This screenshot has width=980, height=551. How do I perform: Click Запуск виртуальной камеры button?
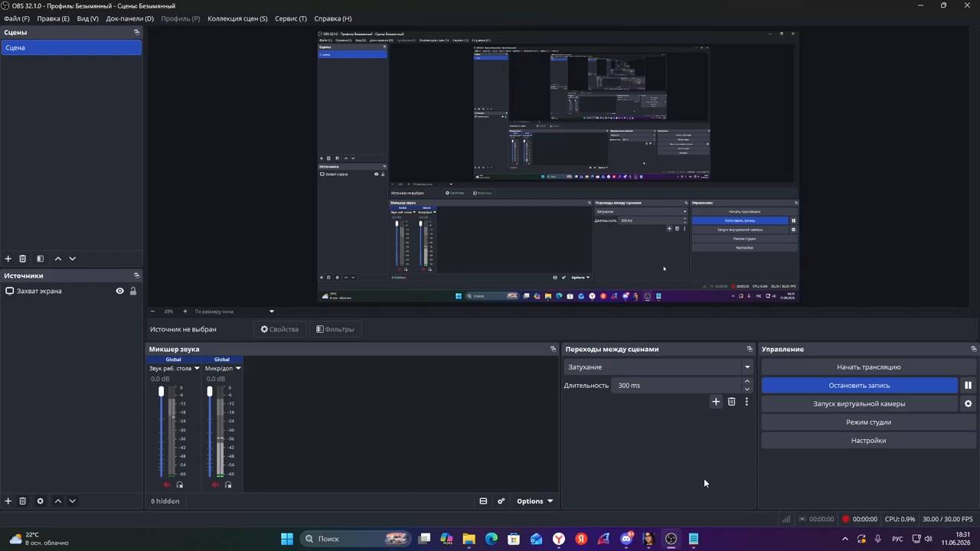(x=859, y=404)
